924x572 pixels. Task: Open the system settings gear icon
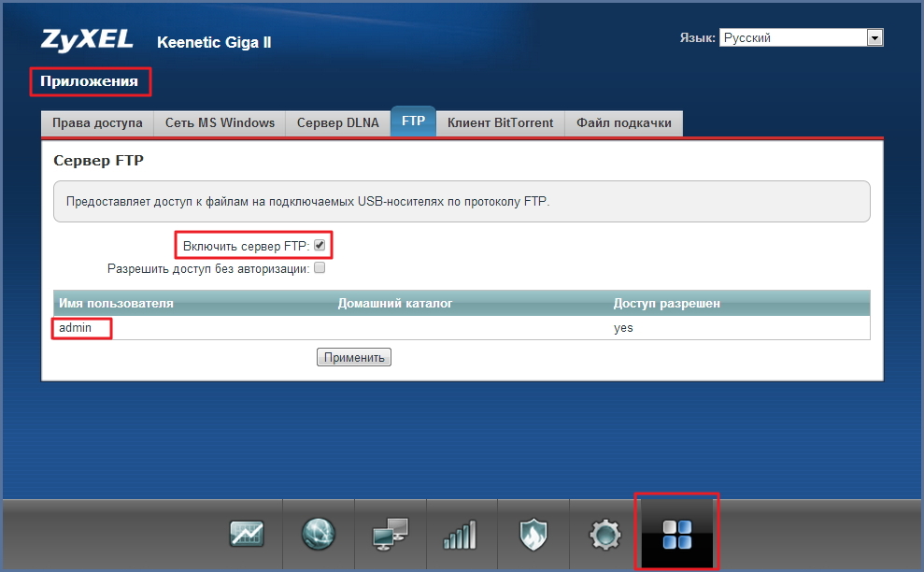(604, 534)
